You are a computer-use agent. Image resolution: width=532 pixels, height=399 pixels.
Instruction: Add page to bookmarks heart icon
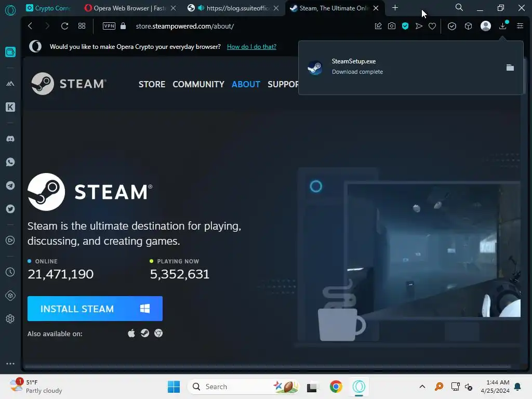(432, 26)
